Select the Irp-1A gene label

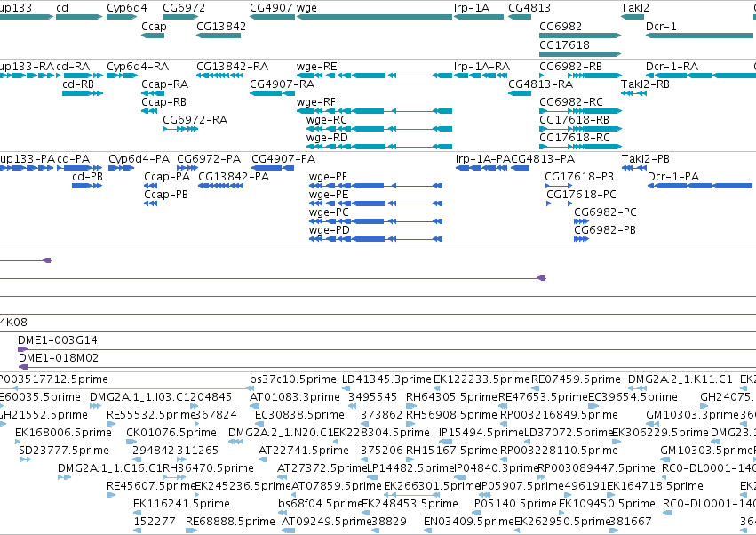472,8
